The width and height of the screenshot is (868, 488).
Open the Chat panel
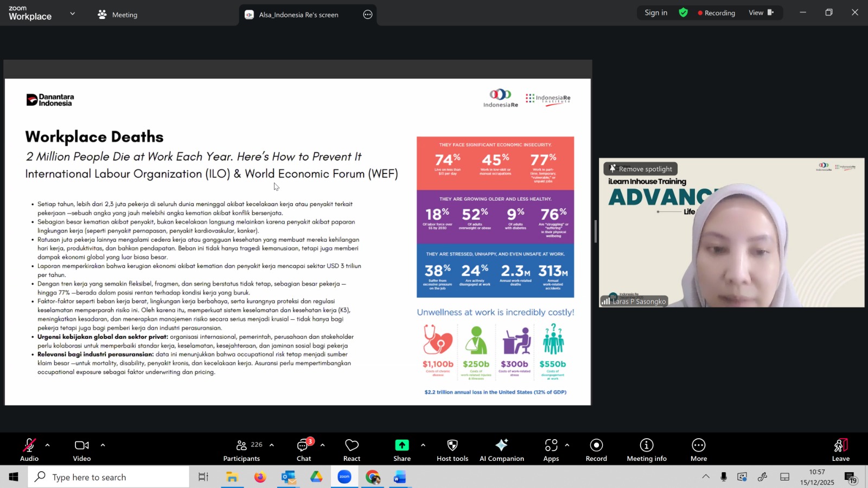[x=303, y=450]
